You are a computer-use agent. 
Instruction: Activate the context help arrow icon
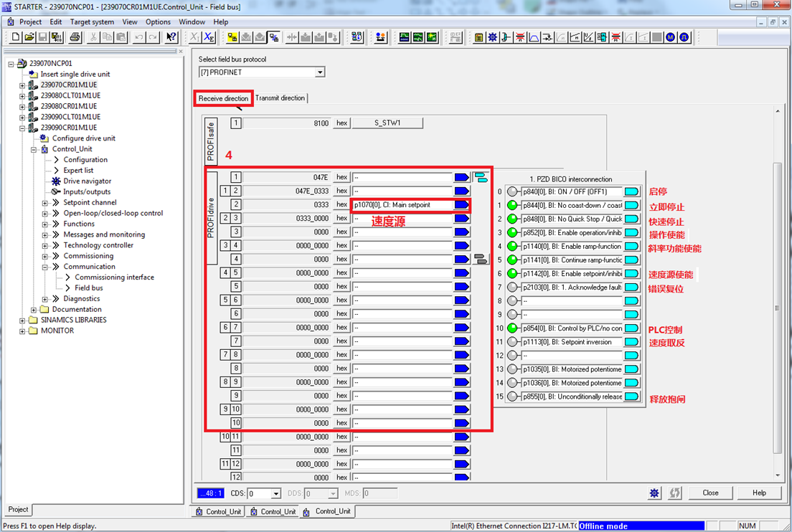click(x=171, y=37)
